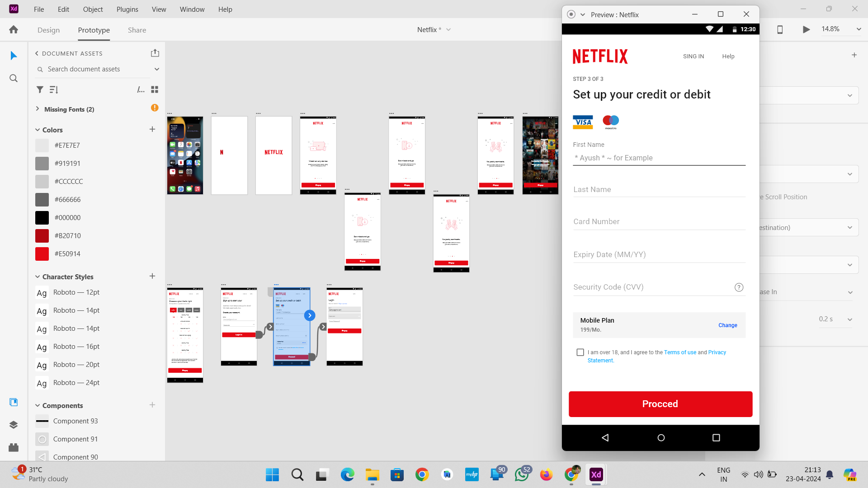Image resolution: width=868 pixels, height=488 pixels.
Task: Click the sort assets icon
Action: point(54,89)
